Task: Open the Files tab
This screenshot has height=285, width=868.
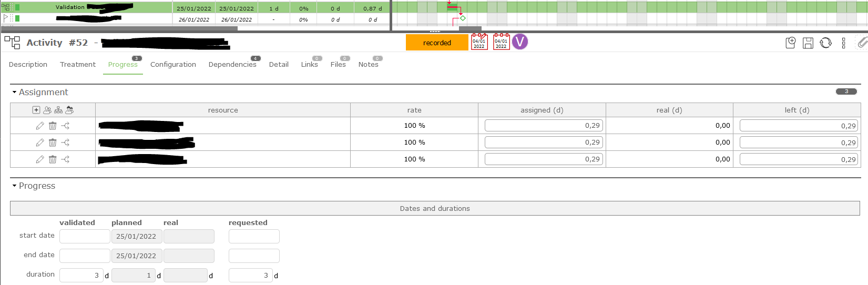Action: (x=338, y=64)
